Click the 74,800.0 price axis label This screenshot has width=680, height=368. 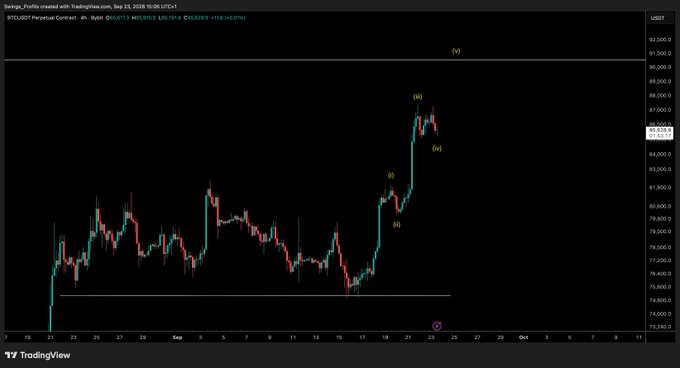coord(660,300)
